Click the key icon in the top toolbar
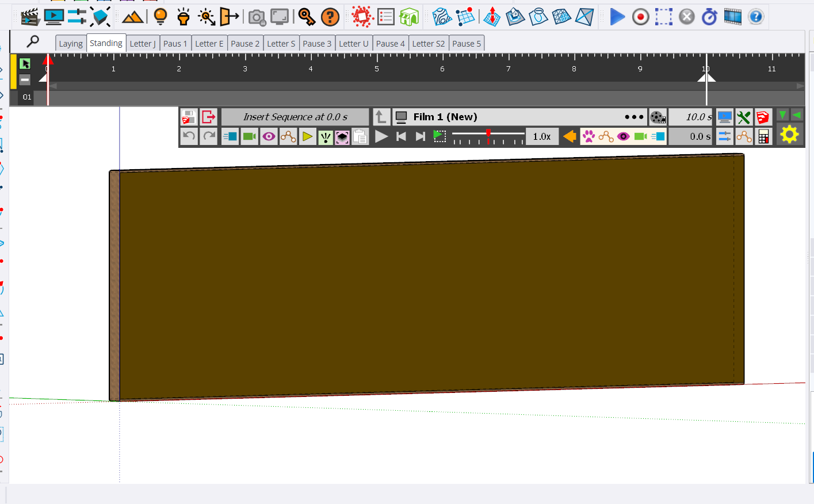 point(307,17)
